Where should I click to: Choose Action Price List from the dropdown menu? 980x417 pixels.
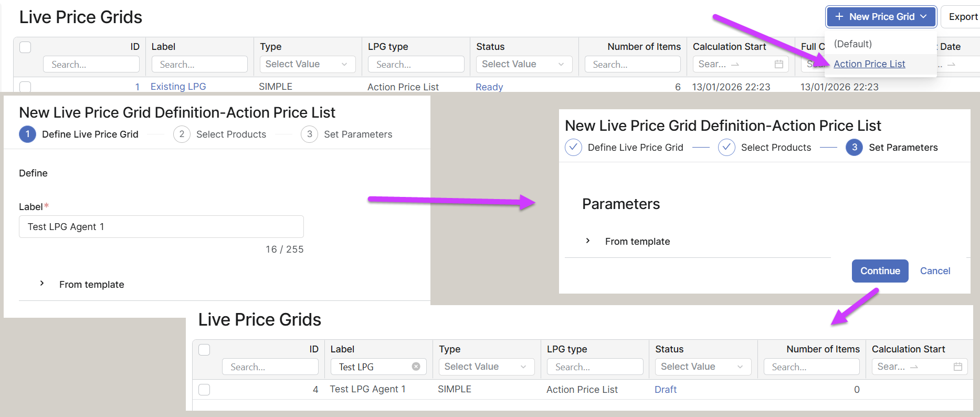point(869,64)
